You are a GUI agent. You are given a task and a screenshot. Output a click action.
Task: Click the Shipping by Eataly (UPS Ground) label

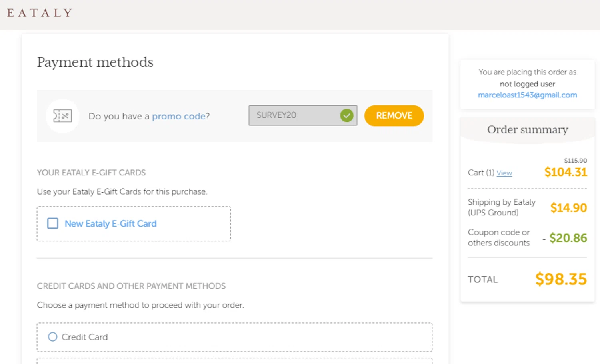point(502,207)
